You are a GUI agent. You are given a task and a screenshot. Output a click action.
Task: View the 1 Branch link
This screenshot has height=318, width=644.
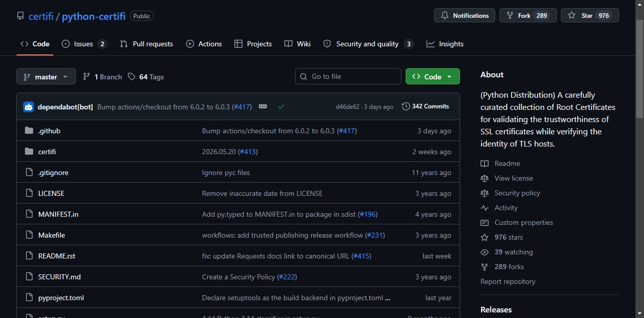click(x=102, y=77)
